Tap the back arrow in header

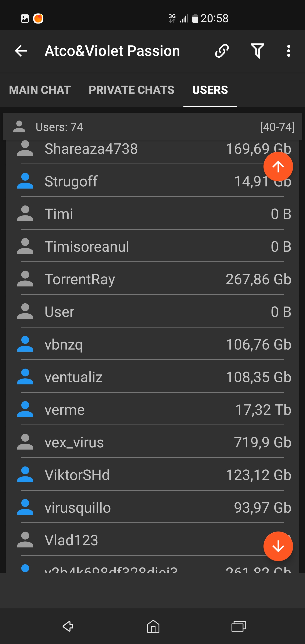pos(21,51)
